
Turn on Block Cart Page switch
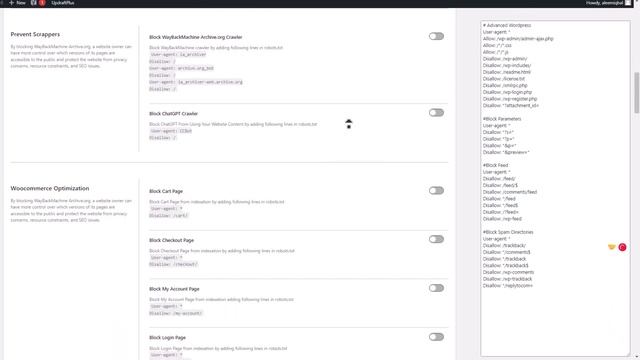(436, 191)
